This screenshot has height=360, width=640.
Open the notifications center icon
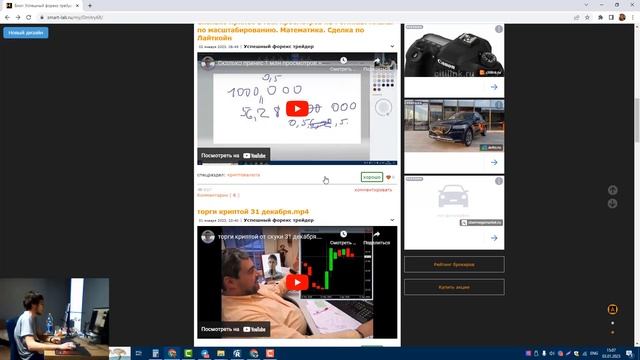[x=629, y=353]
